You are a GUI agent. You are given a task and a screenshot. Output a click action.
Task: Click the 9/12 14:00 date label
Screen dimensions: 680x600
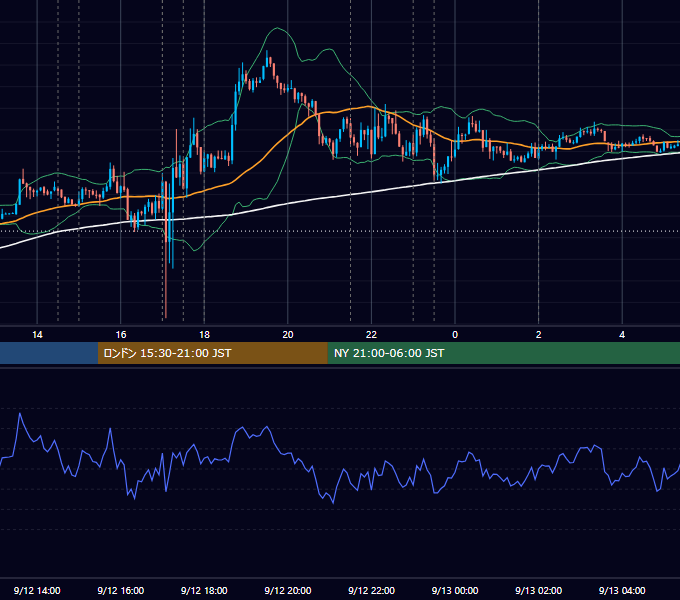tap(37, 590)
